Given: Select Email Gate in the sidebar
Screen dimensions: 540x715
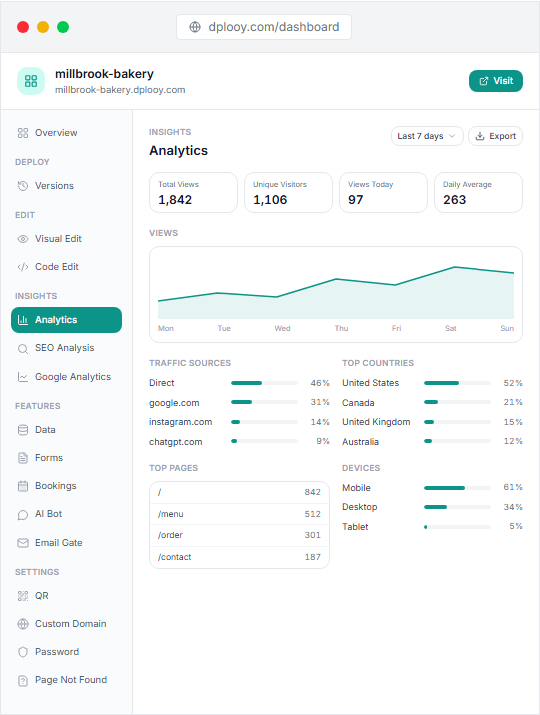Looking at the screenshot, I should tap(67, 543).
